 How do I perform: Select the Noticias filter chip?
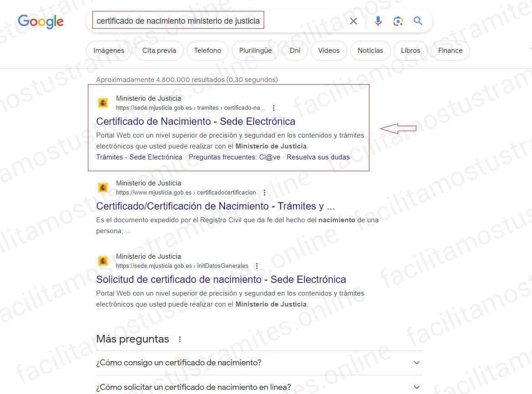coord(370,51)
